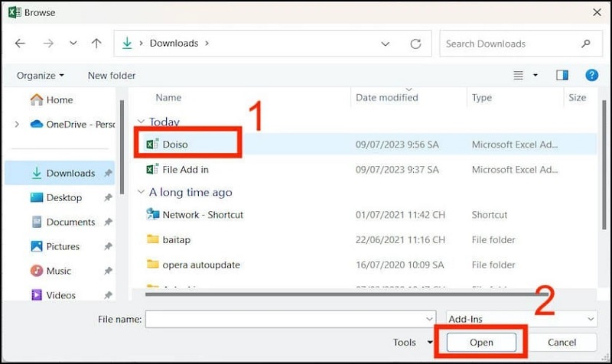612x364 pixels.
Task: Open the Add-Ins file type dropdown
Action: pos(522,319)
